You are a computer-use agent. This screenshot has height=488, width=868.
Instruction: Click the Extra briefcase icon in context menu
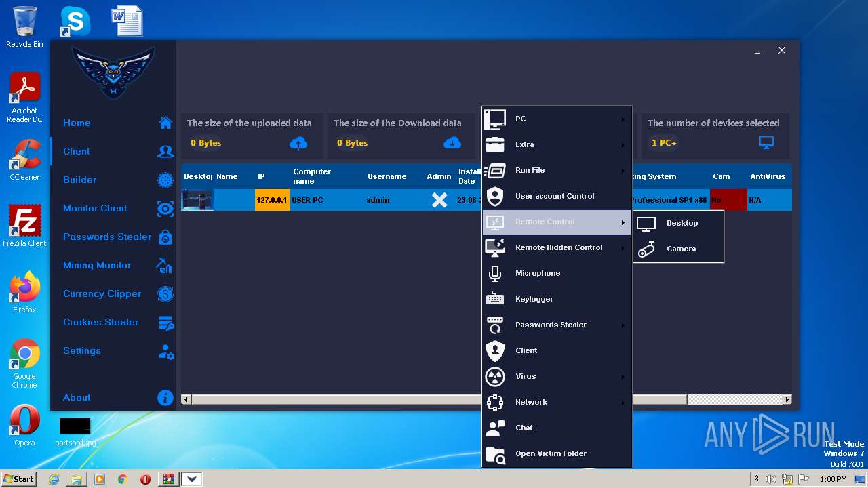coord(495,144)
